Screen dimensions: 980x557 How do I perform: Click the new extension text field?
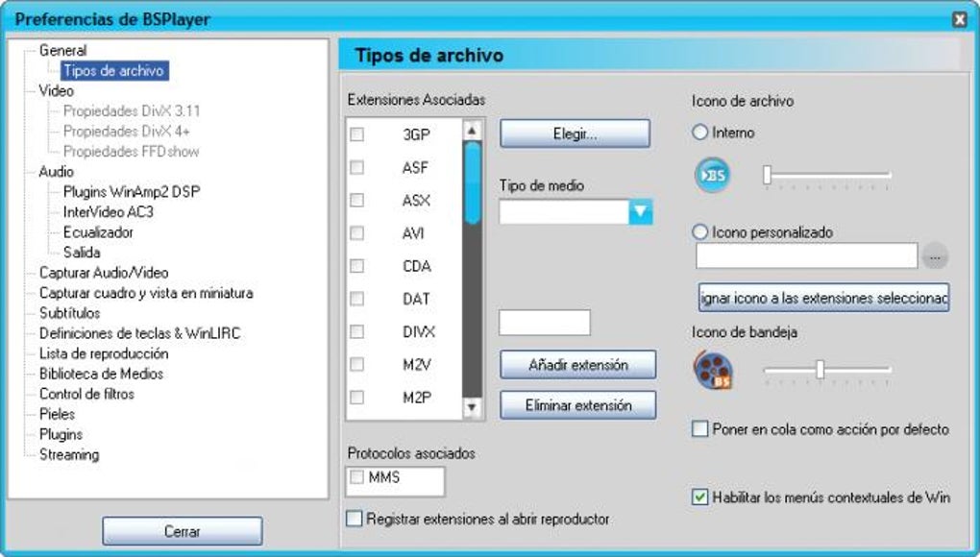(x=545, y=323)
